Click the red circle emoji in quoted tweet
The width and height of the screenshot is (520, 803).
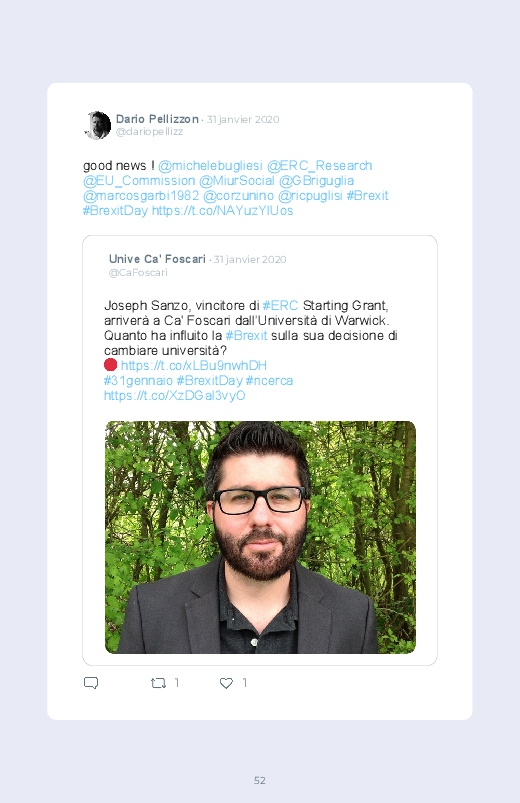110,365
